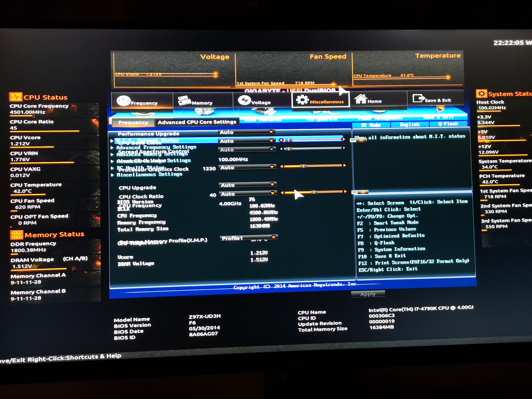Open the Extreme Memory Profile (X.M.P.) dropdown

pyautogui.click(x=249, y=238)
